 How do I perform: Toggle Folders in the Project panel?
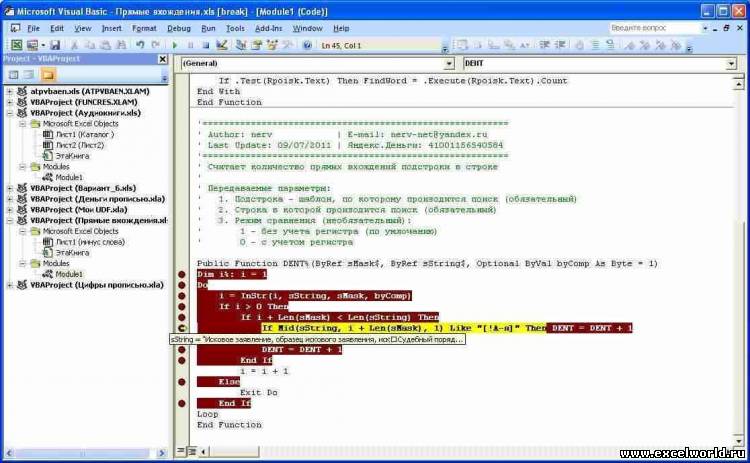tap(48, 75)
